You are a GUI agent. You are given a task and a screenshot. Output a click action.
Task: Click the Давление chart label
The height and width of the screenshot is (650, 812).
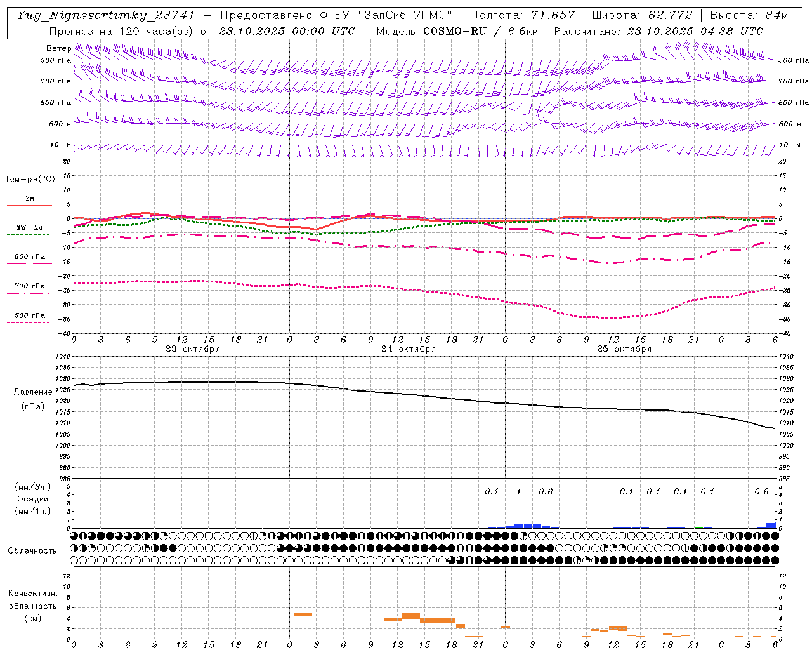click(33, 392)
